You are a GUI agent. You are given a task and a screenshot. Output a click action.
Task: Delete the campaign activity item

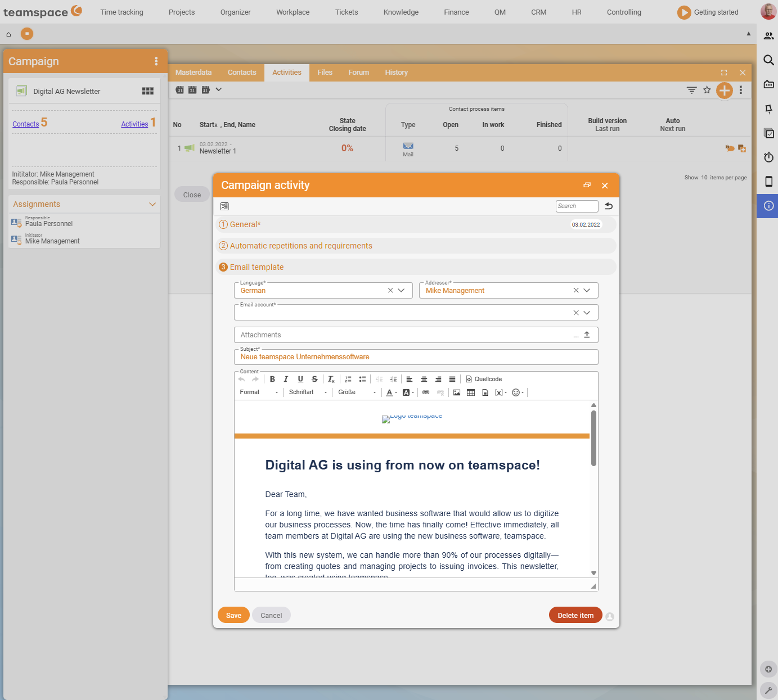[x=575, y=615]
